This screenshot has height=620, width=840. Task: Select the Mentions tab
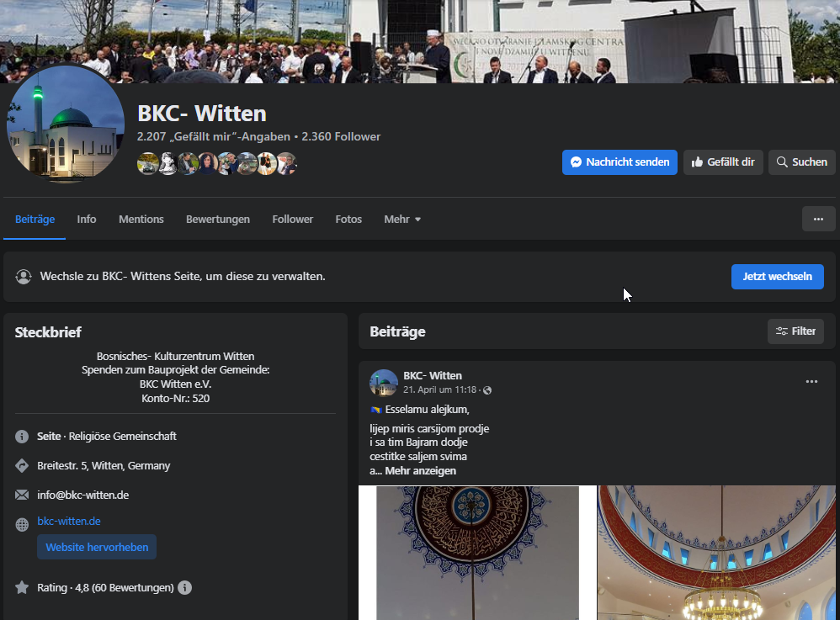click(141, 219)
